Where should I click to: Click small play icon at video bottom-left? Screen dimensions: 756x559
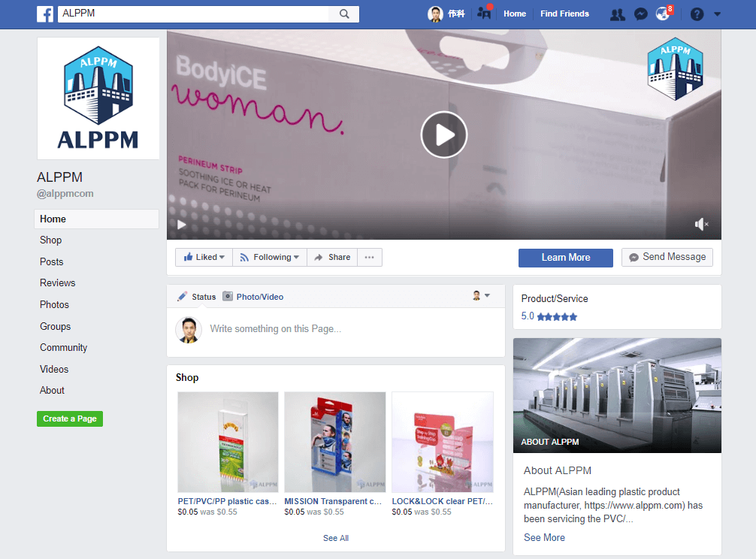tap(181, 225)
